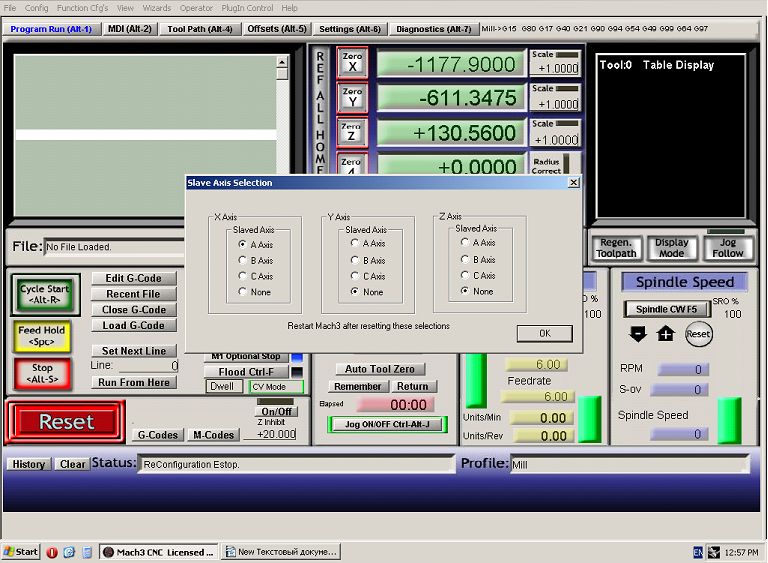Select None for X slaved axis
The height and width of the screenshot is (563, 768).
click(x=242, y=292)
